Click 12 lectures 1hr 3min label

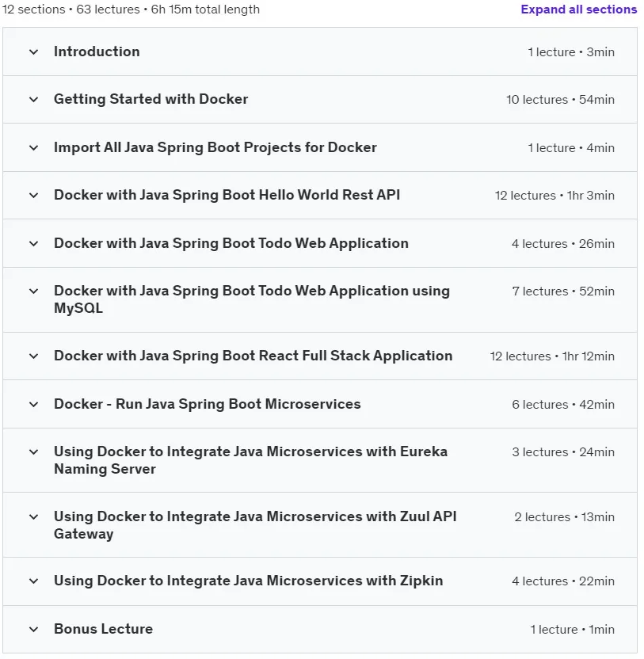click(x=554, y=196)
